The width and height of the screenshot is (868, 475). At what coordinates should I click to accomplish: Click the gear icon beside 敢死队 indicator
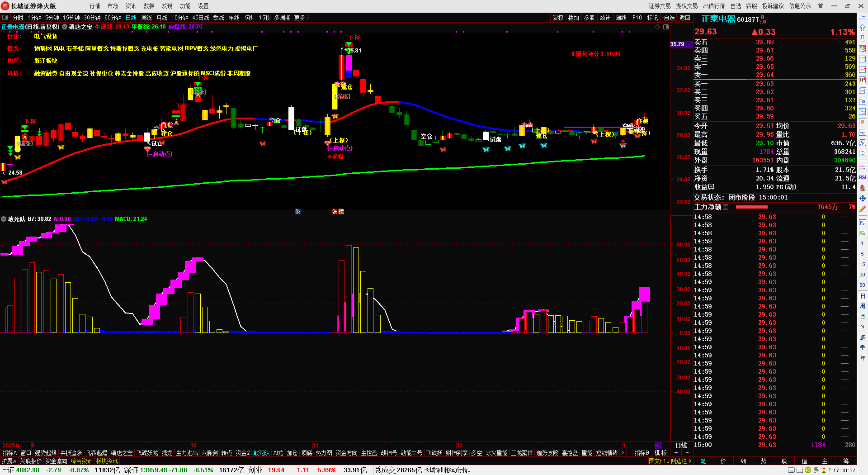tap(4, 219)
